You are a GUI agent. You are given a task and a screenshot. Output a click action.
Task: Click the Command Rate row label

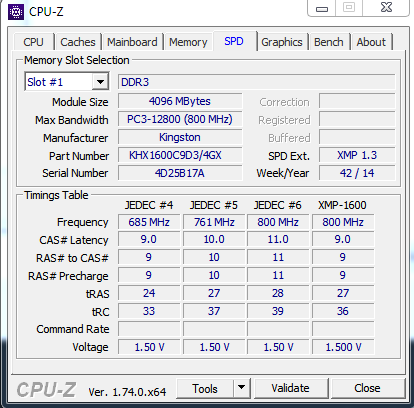(73, 329)
